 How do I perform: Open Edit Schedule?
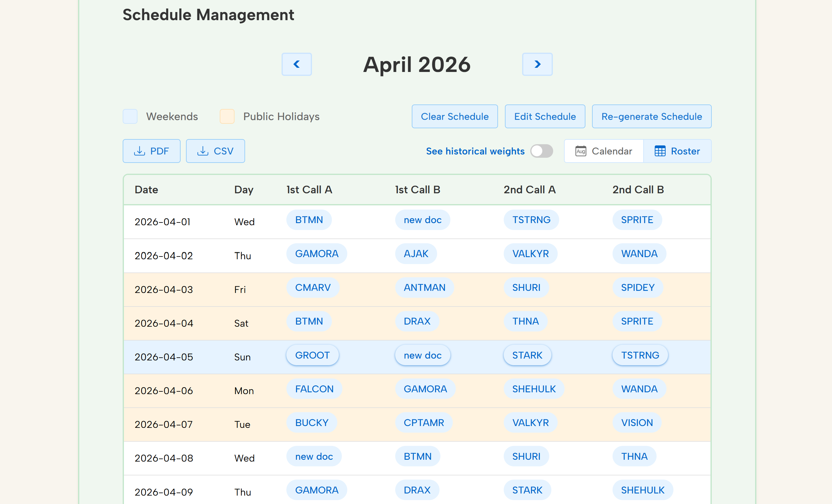(545, 117)
